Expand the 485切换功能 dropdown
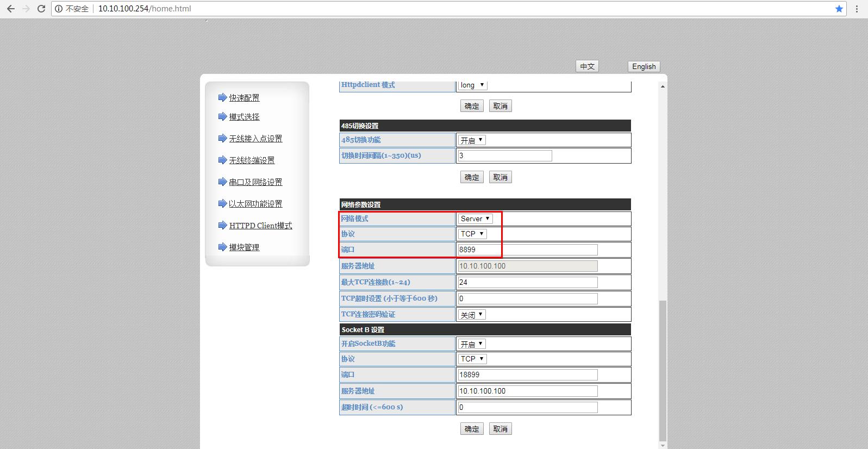 (471, 140)
